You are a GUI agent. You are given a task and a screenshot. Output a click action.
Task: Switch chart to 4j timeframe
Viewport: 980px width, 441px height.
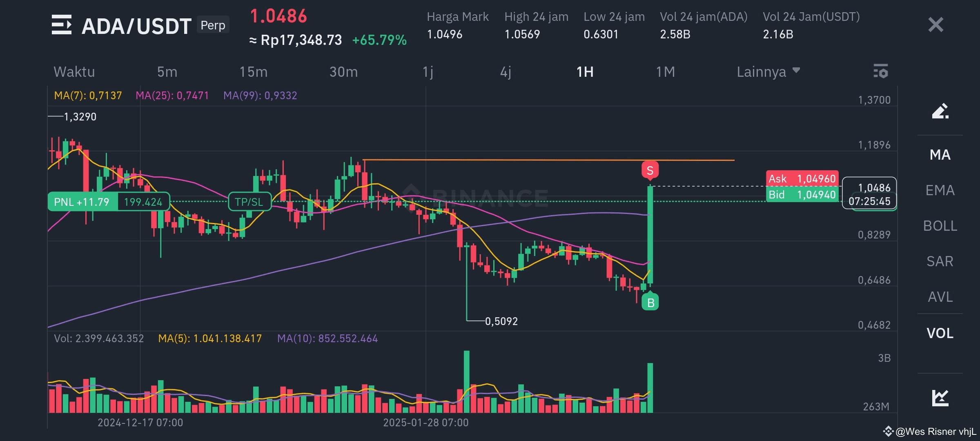[x=506, y=71]
